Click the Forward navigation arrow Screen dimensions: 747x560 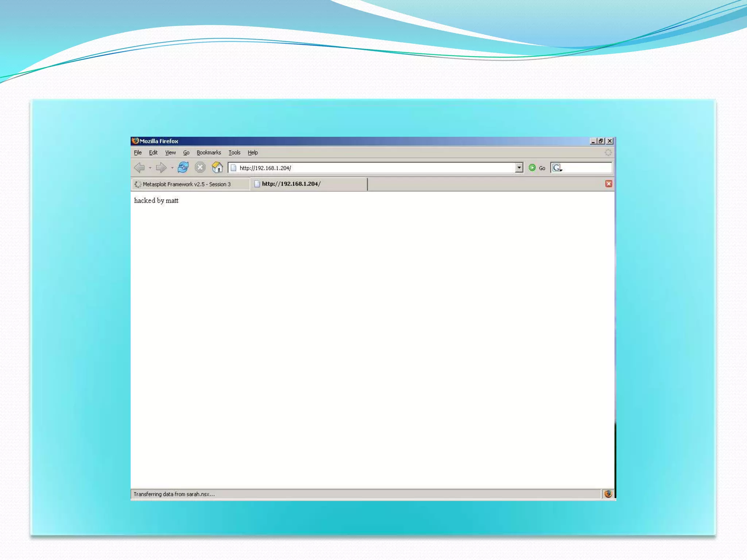pyautogui.click(x=160, y=168)
